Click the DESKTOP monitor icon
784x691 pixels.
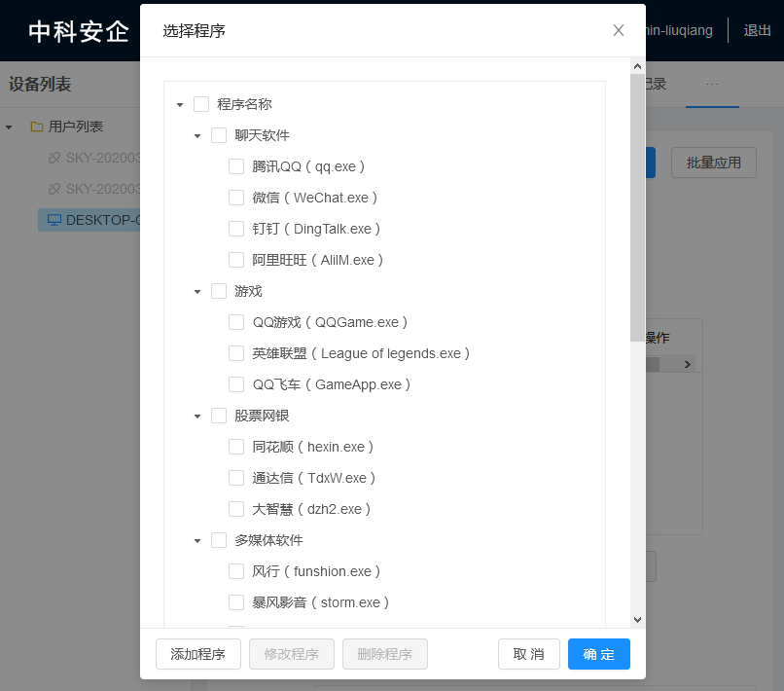tap(54, 220)
